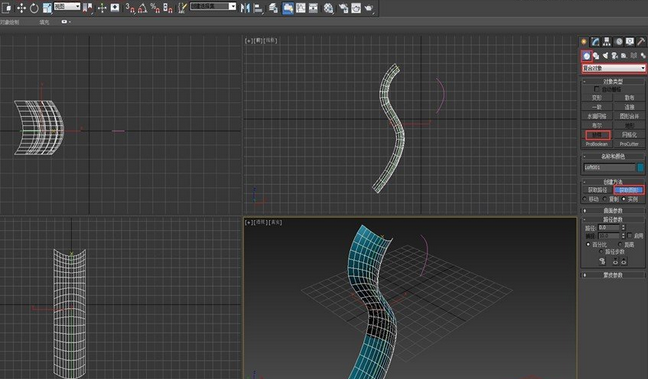Enable the 自动栅格 checkbox

(x=597, y=89)
